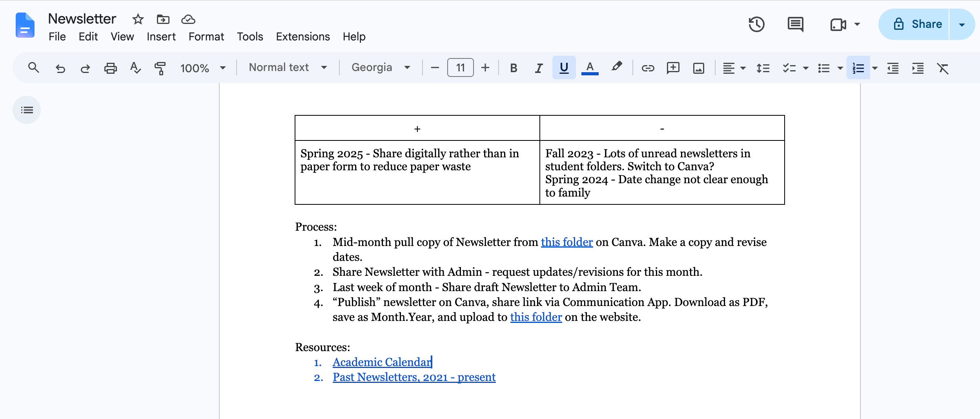Image resolution: width=980 pixels, height=419 pixels.
Task: Clear formatting icon in toolbar
Action: click(943, 68)
